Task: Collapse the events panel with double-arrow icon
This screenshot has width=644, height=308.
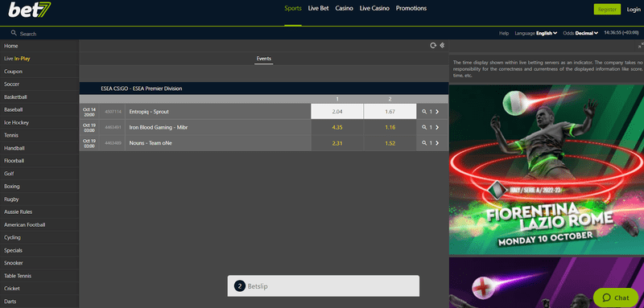Action: tap(442, 46)
